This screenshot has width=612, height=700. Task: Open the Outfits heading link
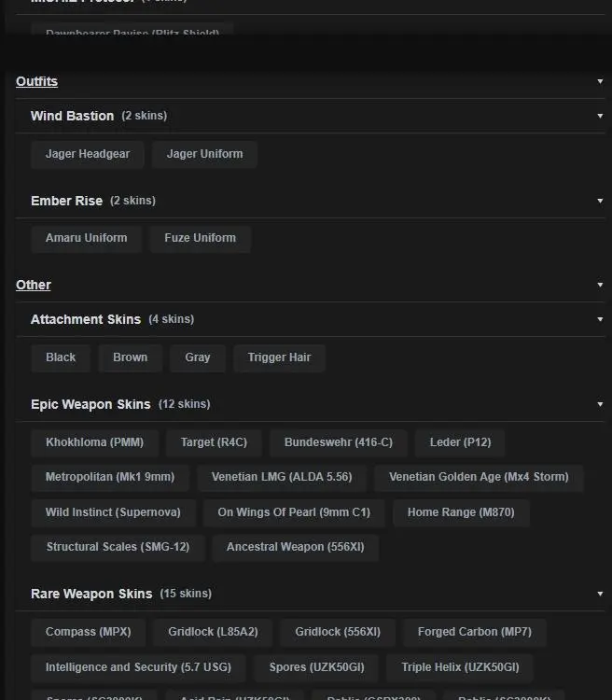click(36, 82)
